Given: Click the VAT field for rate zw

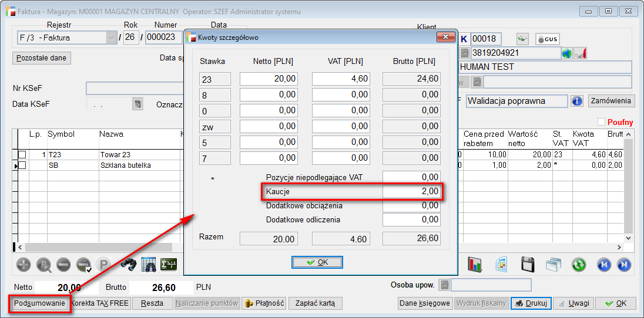Looking at the screenshot, I should [341, 126].
